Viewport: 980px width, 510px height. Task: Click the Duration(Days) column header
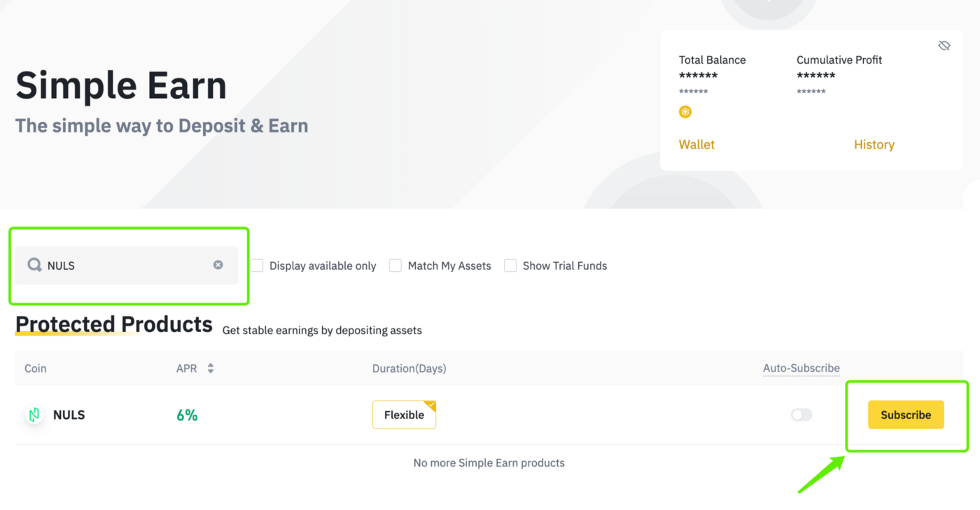pos(409,368)
